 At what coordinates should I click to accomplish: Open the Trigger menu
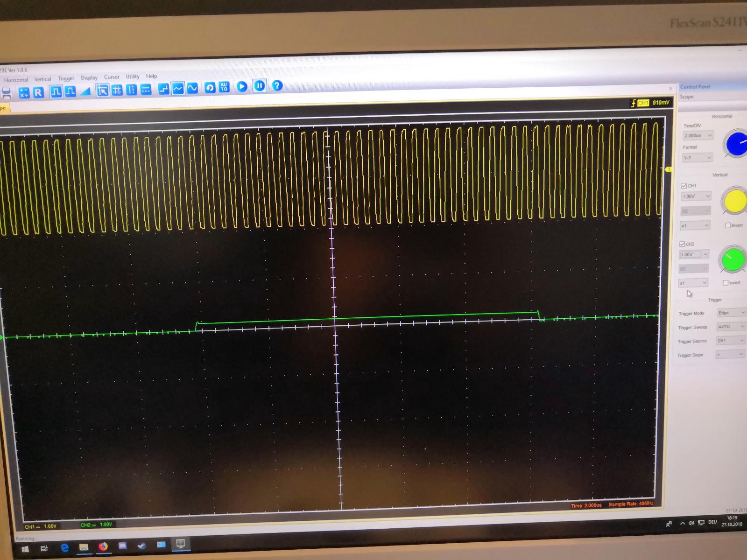pyautogui.click(x=66, y=78)
